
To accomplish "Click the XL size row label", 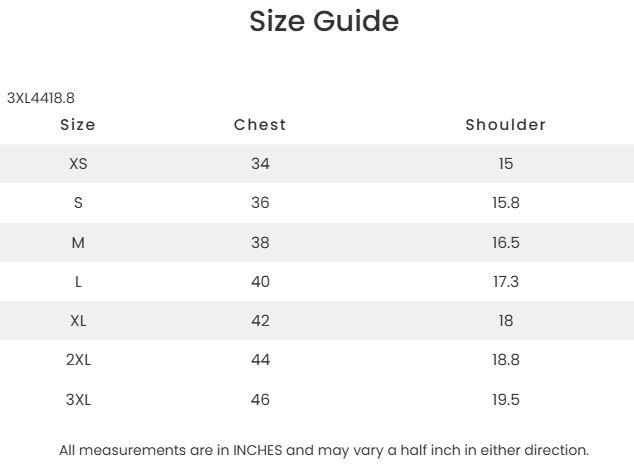I will coord(78,321).
